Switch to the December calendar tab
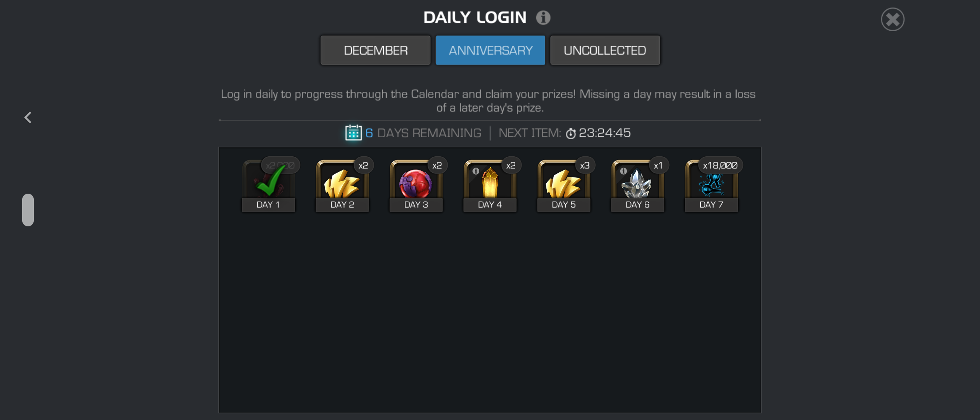This screenshot has width=980, height=420. pyautogui.click(x=375, y=50)
